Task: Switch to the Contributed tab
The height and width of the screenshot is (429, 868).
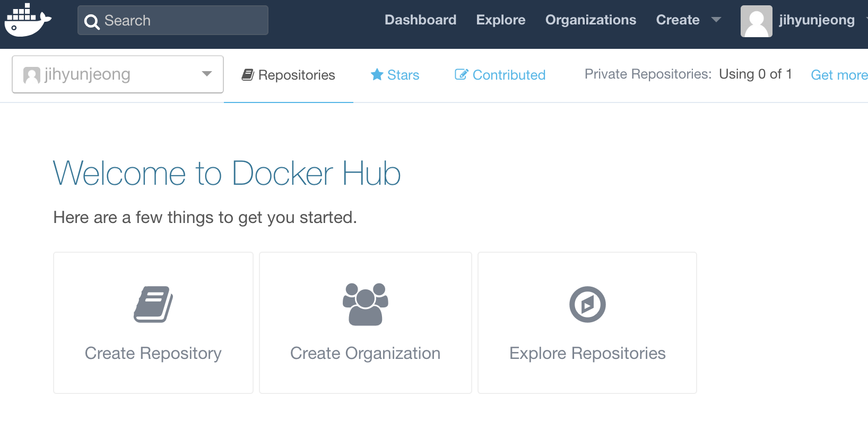Action: click(500, 75)
